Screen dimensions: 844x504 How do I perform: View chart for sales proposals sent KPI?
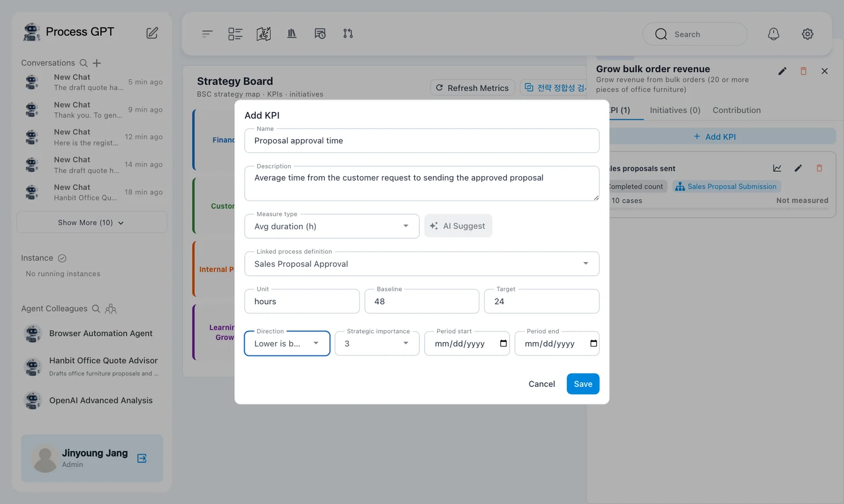click(777, 168)
